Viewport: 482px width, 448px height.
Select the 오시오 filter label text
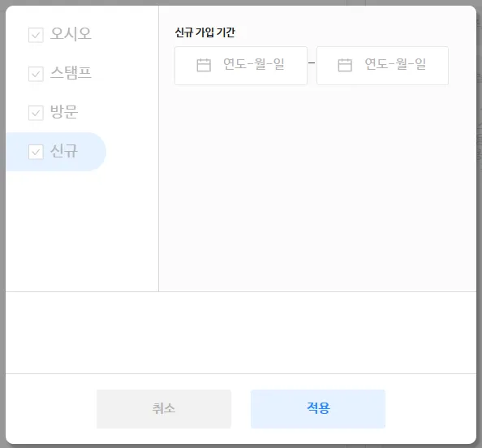tap(71, 33)
